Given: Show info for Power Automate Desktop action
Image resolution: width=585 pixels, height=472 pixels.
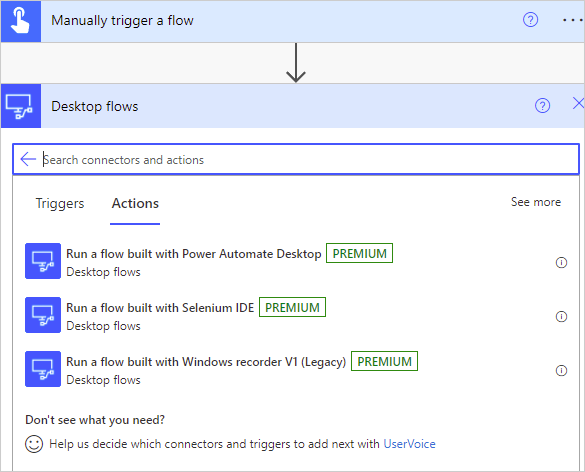Looking at the screenshot, I should click(561, 263).
